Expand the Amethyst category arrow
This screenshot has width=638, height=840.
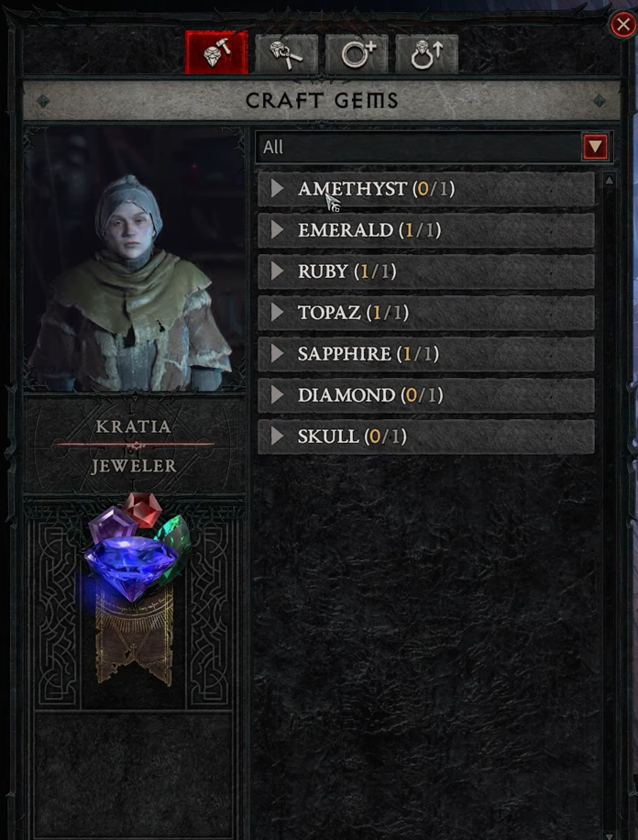(x=277, y=189)
